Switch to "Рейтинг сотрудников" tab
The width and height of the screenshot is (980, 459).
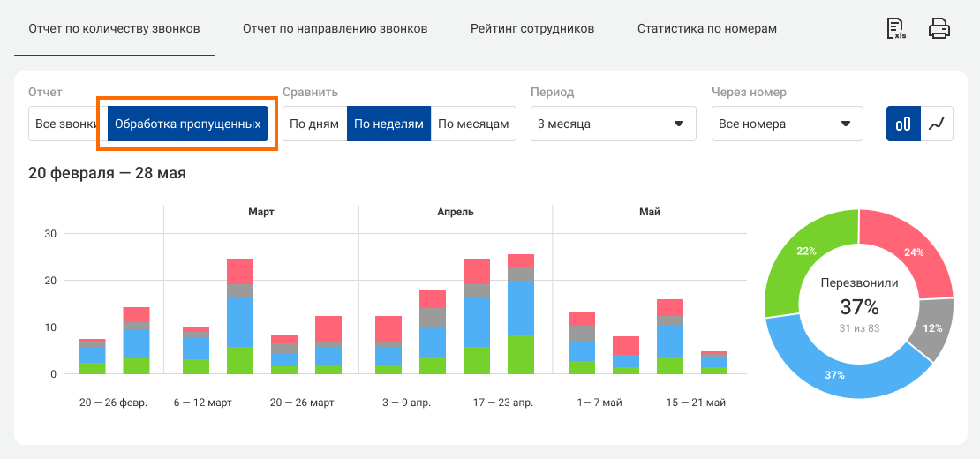(532, 29)
